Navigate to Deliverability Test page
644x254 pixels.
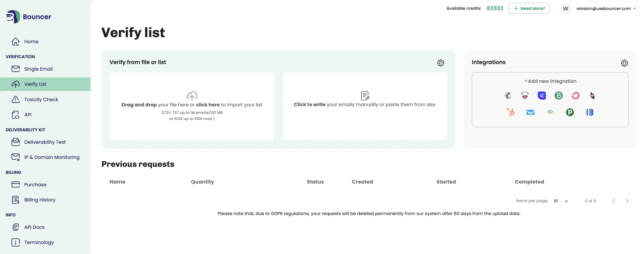click(45, 142)
